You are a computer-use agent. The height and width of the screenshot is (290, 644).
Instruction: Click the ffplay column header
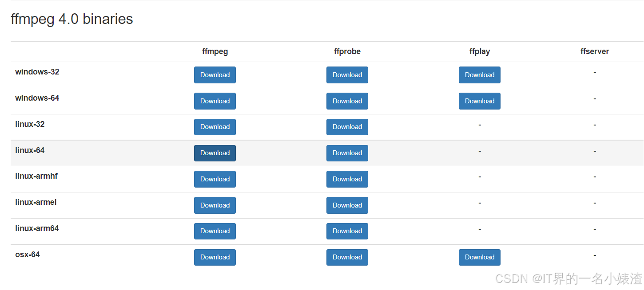pos(480,51)
